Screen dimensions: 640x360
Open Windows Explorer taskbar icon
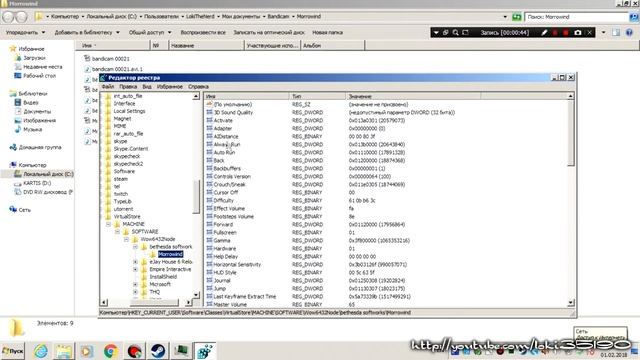64,351
